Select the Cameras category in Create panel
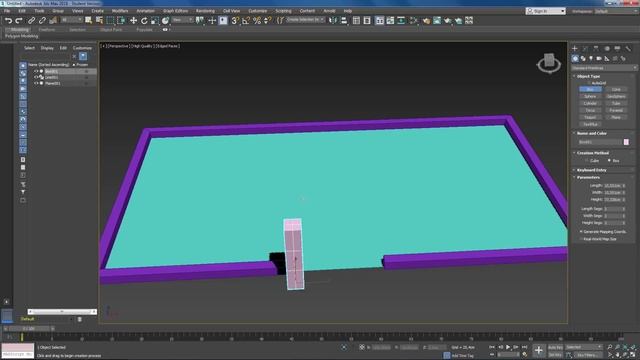Viewport: 640px width, 360px height. (599, 59)
